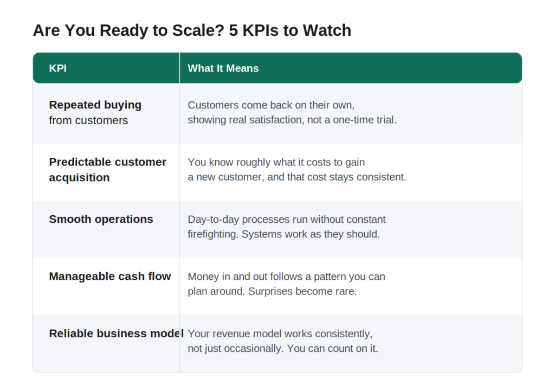Click the "Repeated buying" KPI cell
This screenshot has width=555, height=392.
point(106,115)
